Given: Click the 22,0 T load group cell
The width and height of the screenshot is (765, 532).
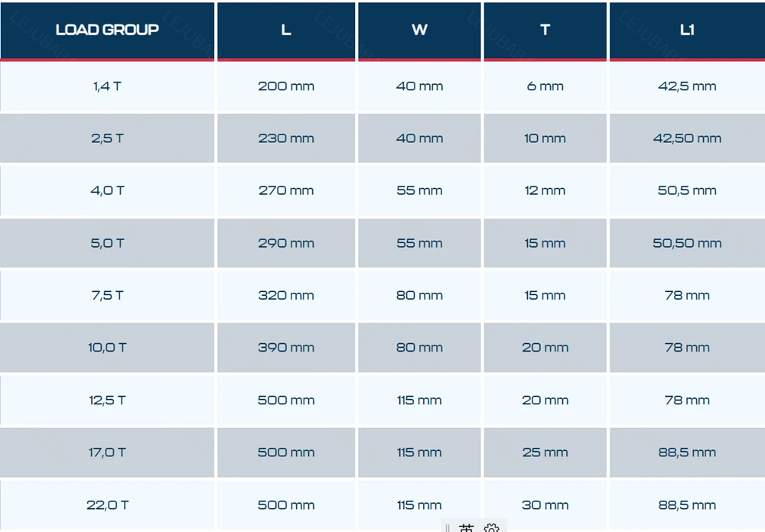Looking at the screenshot, I should (107, 505).
